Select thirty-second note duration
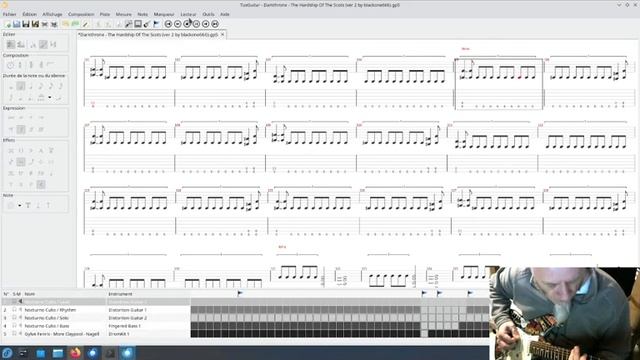The width and height of the screenshot is (640, 360). tap(61, 86)
